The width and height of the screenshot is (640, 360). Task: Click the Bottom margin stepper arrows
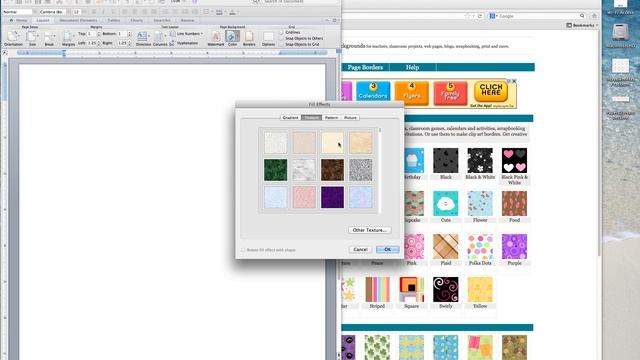(129, 34)
